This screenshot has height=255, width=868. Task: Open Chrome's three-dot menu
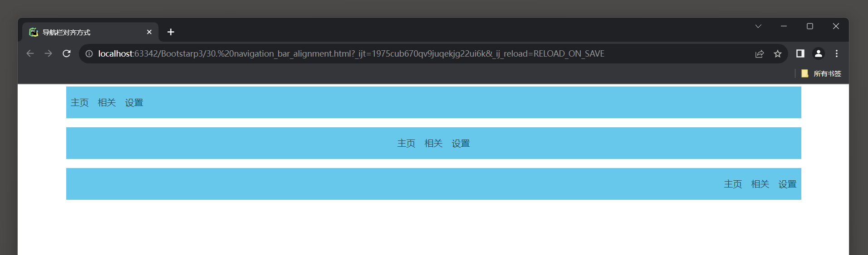click(x=837, y=53)
